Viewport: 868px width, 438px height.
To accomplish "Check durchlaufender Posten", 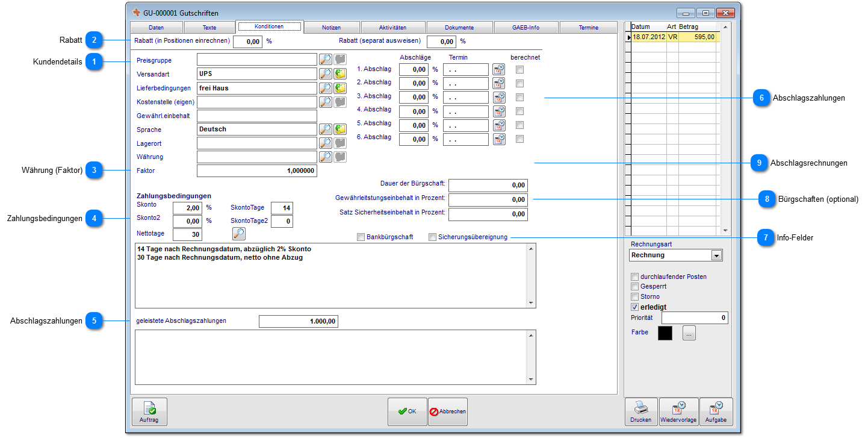I will [634, 277].
